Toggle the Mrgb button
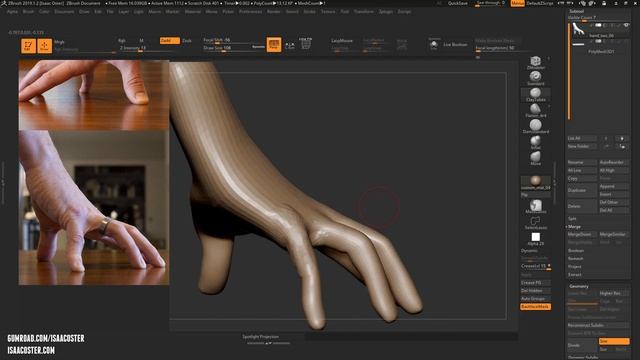The height and width of the screenshot is (360, 640). [60, 42]
